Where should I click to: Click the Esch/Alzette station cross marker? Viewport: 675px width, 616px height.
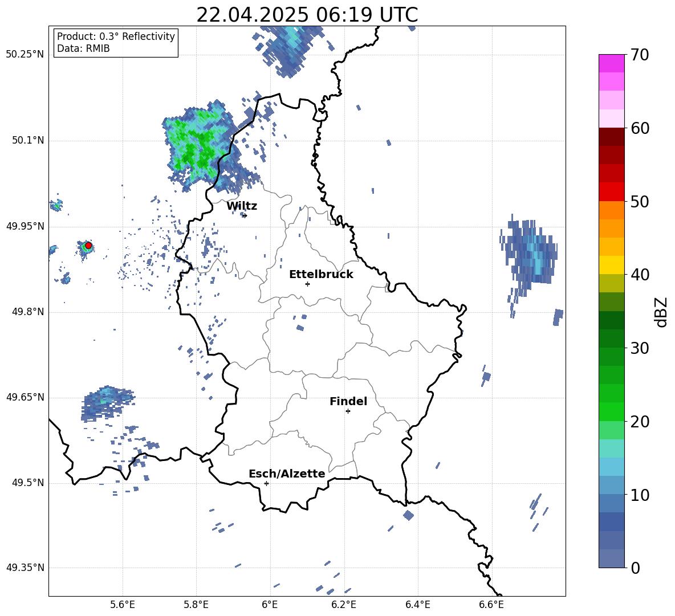(x=266, y=483)
